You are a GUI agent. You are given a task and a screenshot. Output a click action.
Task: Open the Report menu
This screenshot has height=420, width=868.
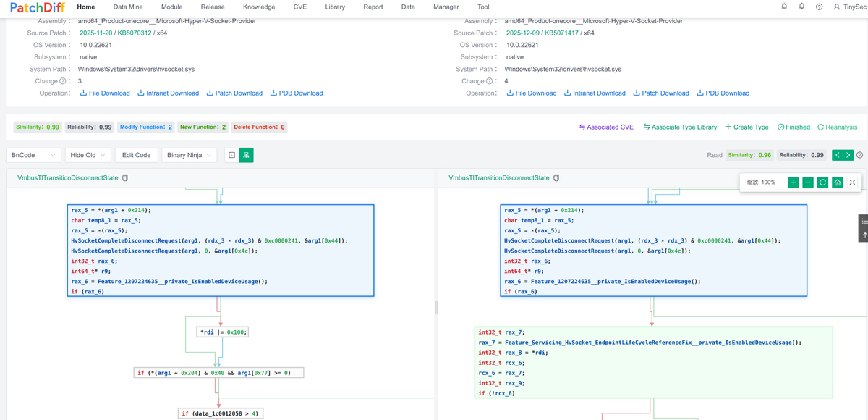(x=373, y=7)
